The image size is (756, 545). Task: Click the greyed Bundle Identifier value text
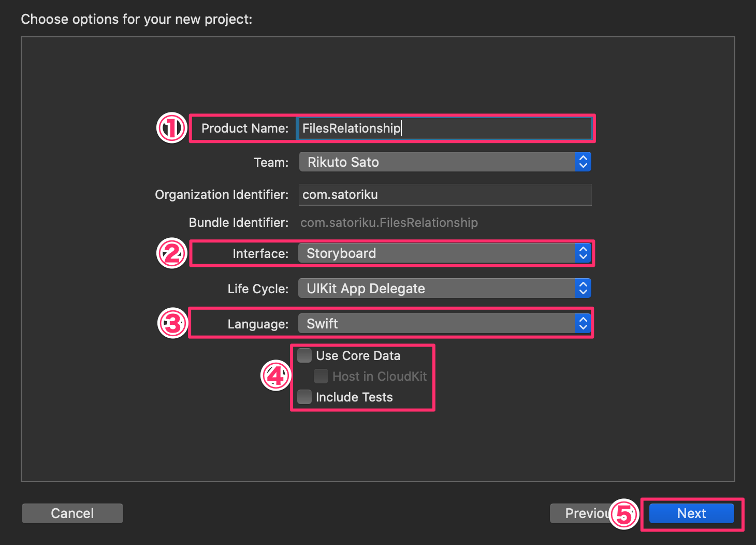click(x=389, y=223)
